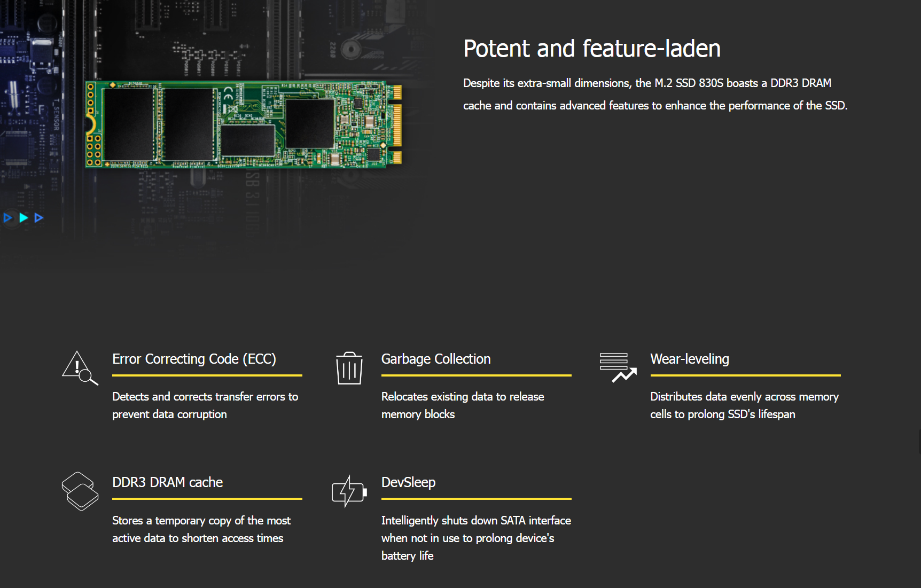Click the DevSleep heading

pos(408,482)
